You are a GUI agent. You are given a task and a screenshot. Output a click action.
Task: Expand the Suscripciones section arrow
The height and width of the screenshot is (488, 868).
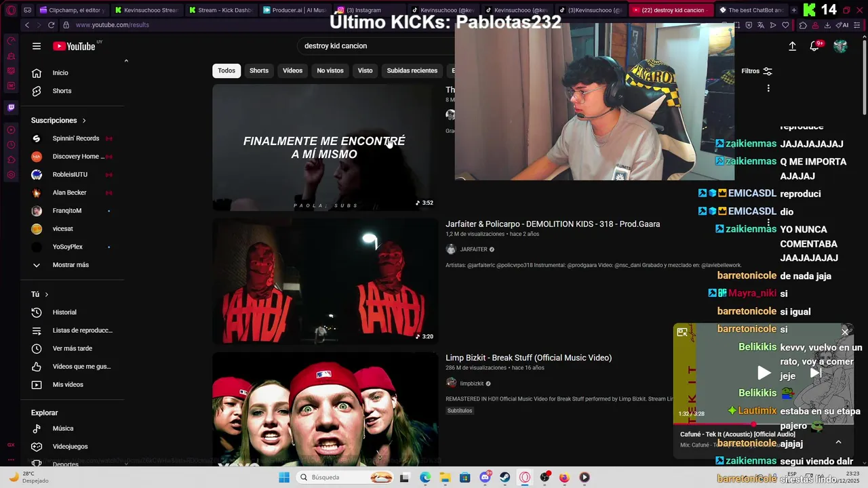point(84,121)
